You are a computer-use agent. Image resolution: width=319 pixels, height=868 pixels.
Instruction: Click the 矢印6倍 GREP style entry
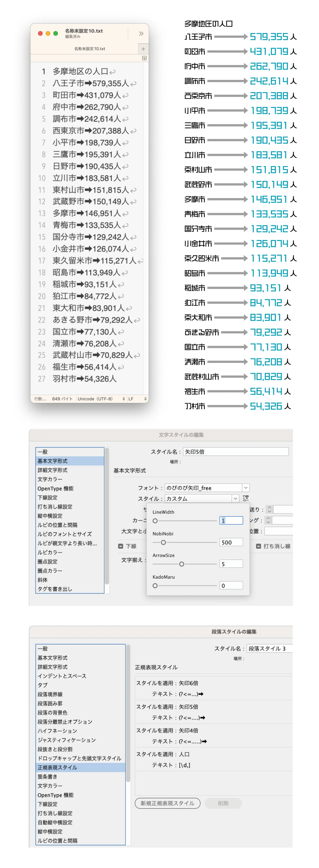pos(213,688)
